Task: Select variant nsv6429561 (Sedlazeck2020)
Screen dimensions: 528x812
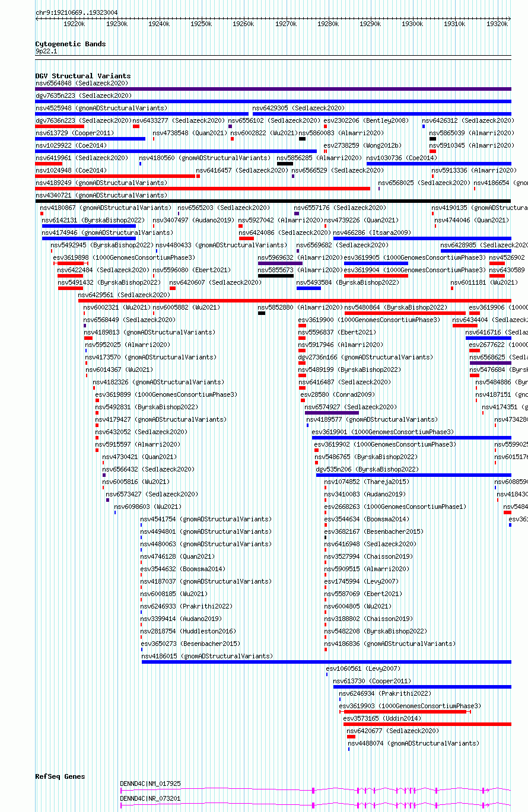Action: (124, 295)
